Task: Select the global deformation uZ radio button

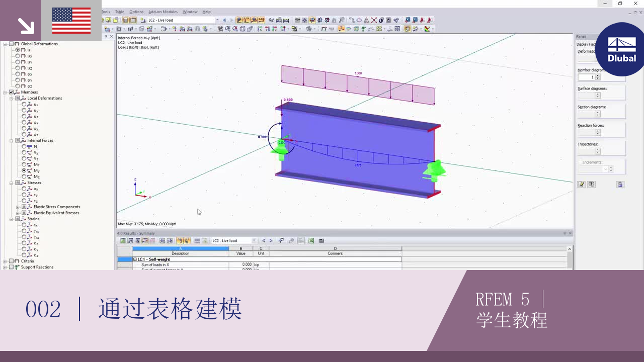Action: pyautogui.click(x=18, y=68)
